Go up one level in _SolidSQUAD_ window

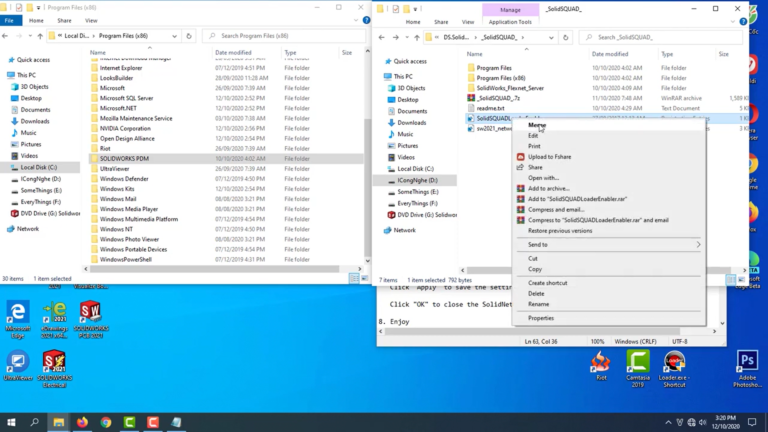pyautogui.click(x=417, y=37)
